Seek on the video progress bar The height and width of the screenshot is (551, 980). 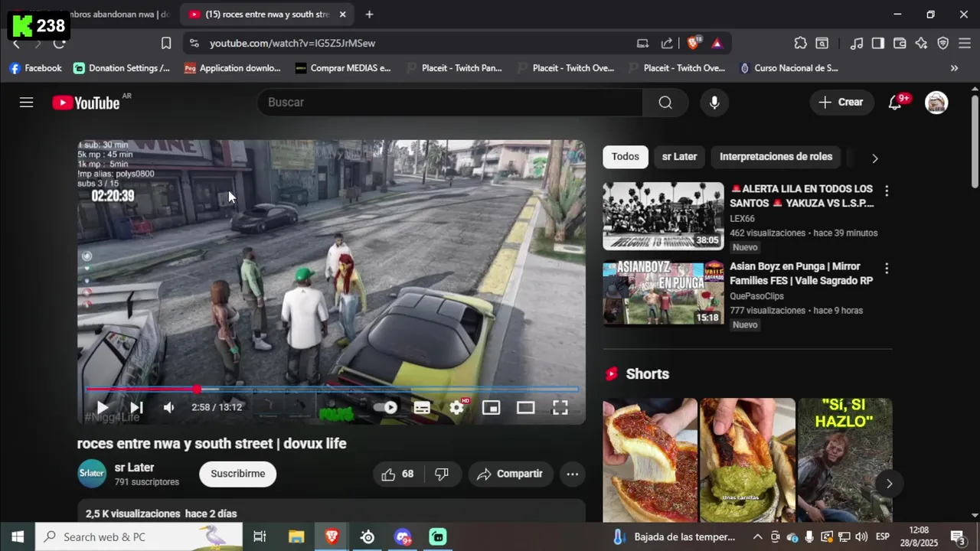click(x=332, y=390)
